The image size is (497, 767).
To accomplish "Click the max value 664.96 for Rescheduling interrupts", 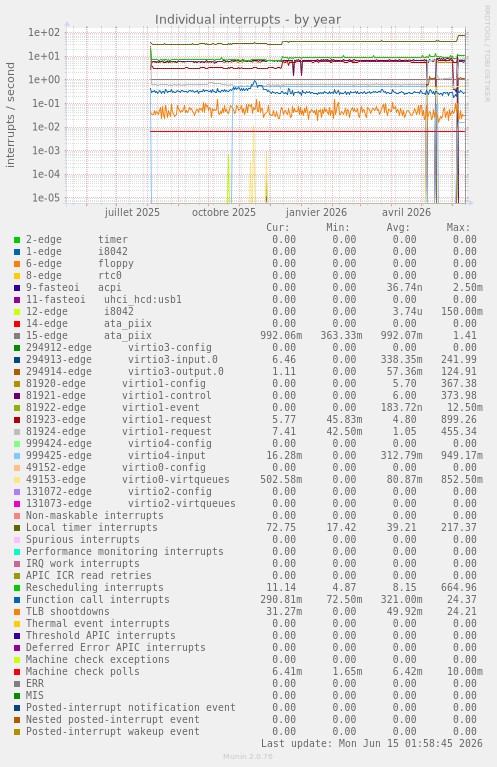I will coord(458,587).
